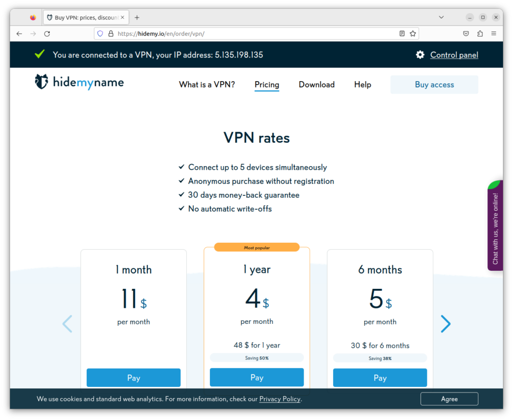The height and width of the screenshot is (420, 513).
Task: Pay for the 1 month plan
Action: point(133,378)
